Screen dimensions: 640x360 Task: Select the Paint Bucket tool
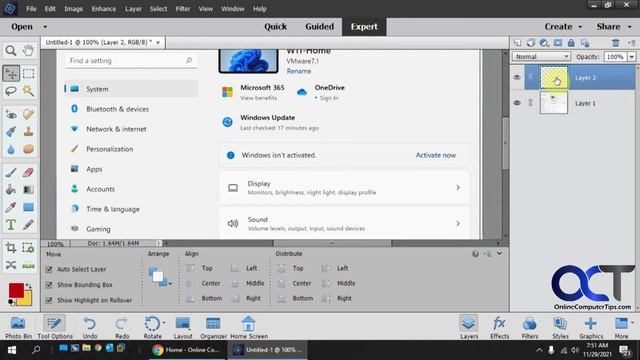point(11,190)
